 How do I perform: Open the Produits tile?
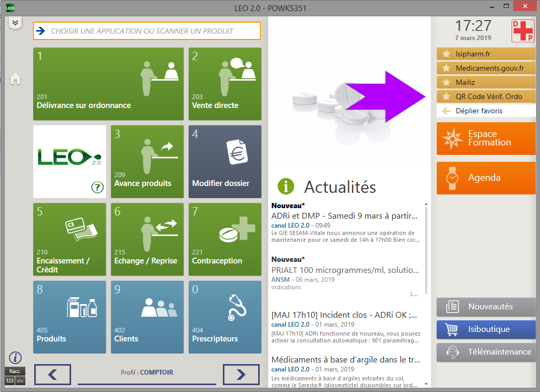pyautogui.click(x=70, y=317)
